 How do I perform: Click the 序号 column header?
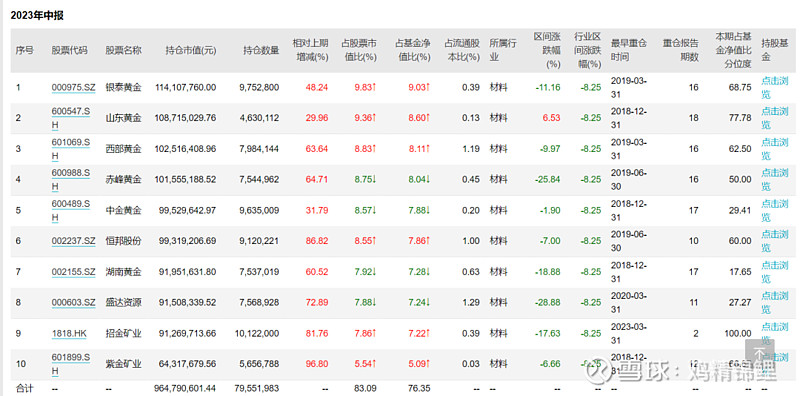click(24, 50)
